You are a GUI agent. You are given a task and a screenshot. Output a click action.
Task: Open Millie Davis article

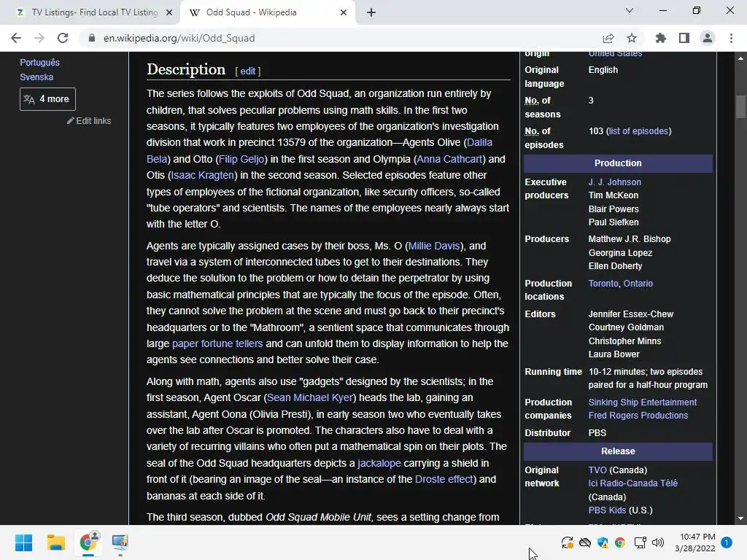(434, 246)
